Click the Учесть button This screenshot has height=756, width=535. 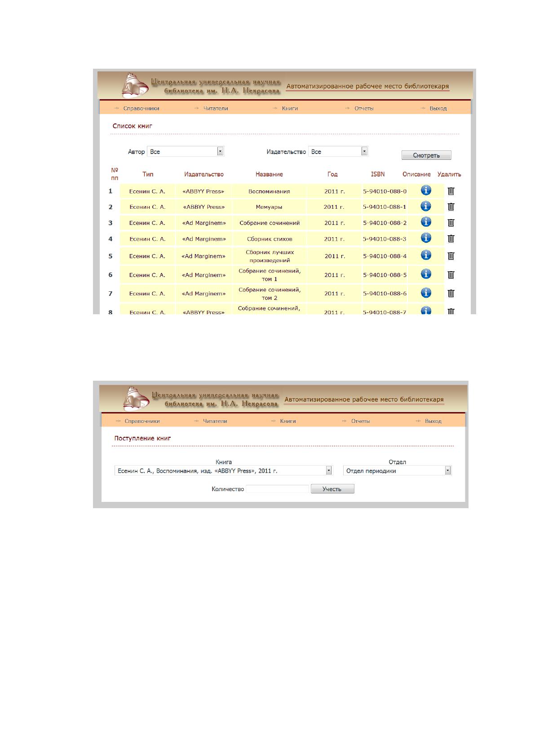coord(332,489)
